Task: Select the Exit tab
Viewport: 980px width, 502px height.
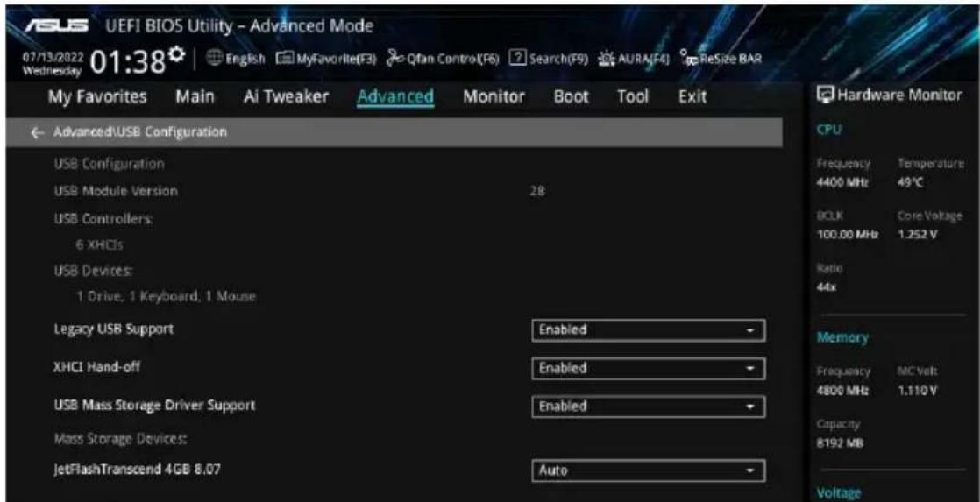Action: 692,96
